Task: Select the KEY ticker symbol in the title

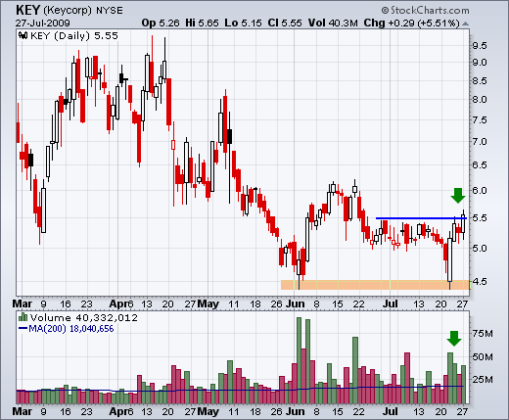Action: pos(27,11)
